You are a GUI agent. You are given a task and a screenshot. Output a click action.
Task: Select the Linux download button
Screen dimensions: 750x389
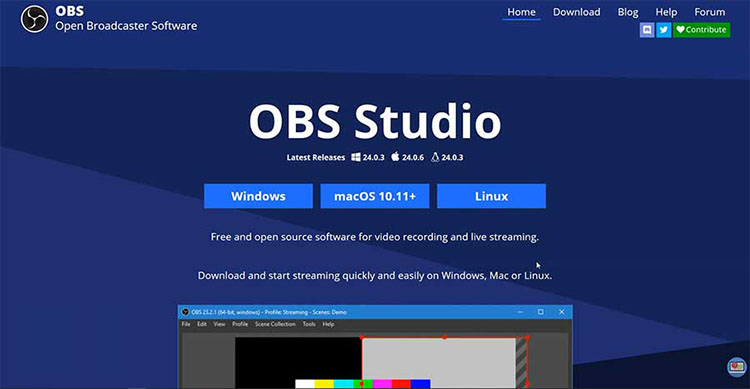point(491,196)
